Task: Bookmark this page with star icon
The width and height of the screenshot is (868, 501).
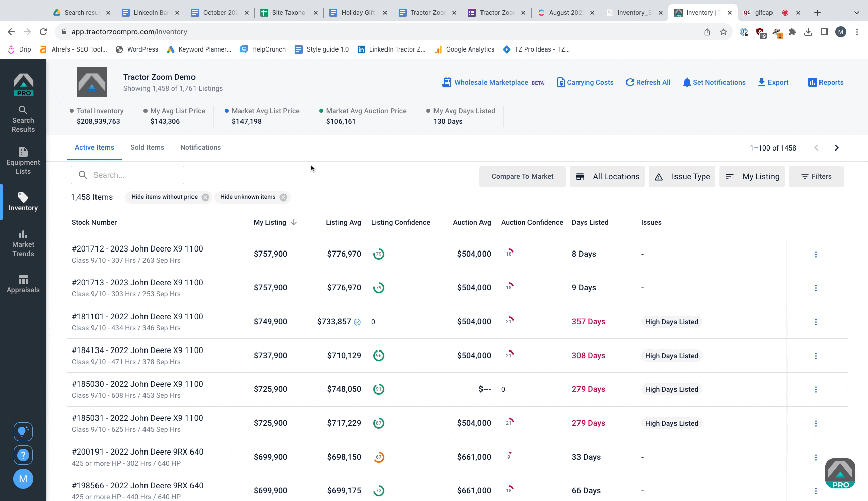Action: (724, 32)
